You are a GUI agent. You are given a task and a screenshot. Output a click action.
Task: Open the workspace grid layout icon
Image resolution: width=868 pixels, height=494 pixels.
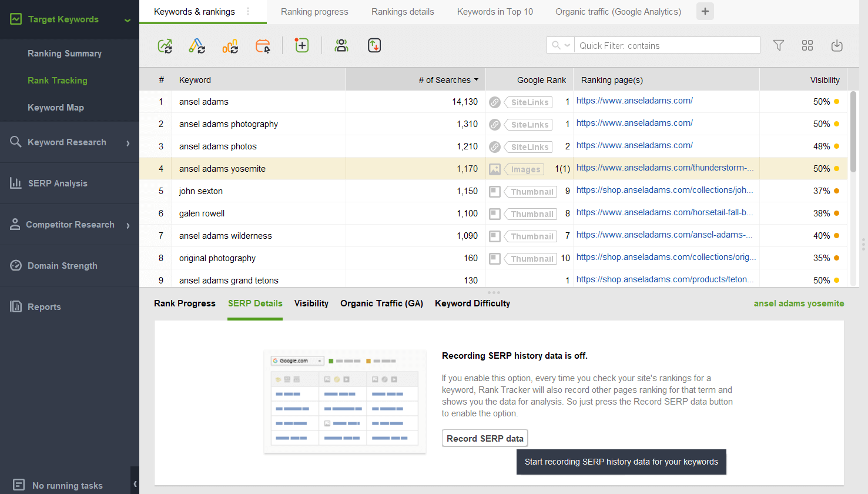[807, 45]
